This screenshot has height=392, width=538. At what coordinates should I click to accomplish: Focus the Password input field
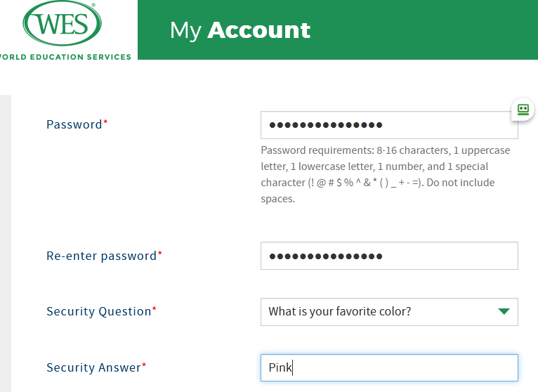pos(388,125)
